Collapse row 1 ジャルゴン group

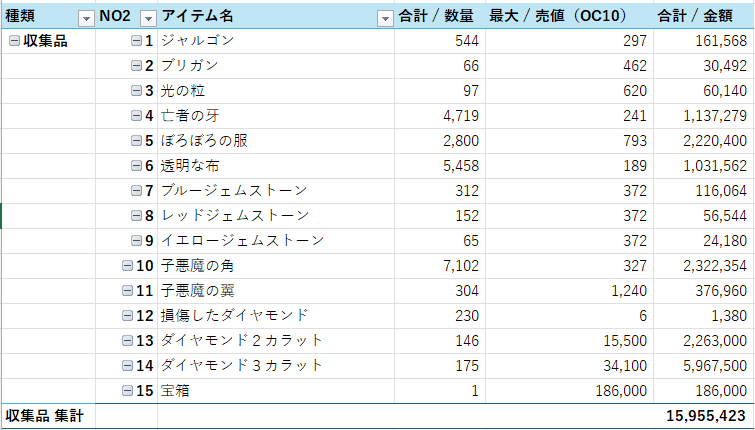[137, 41]
